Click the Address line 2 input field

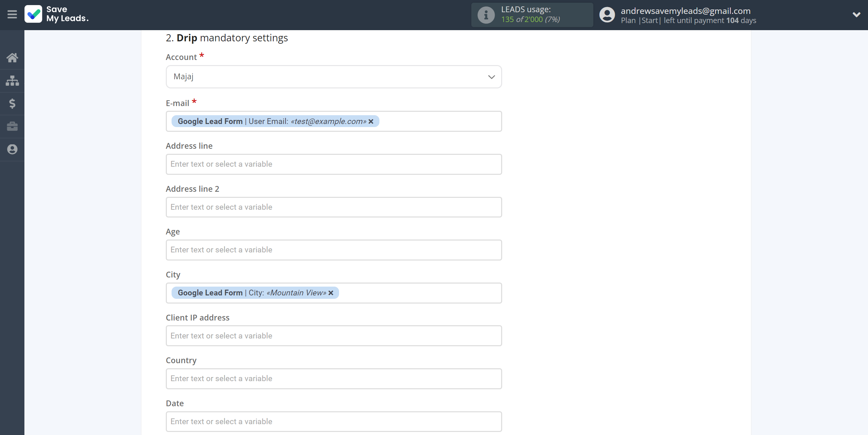click(334, 207)
